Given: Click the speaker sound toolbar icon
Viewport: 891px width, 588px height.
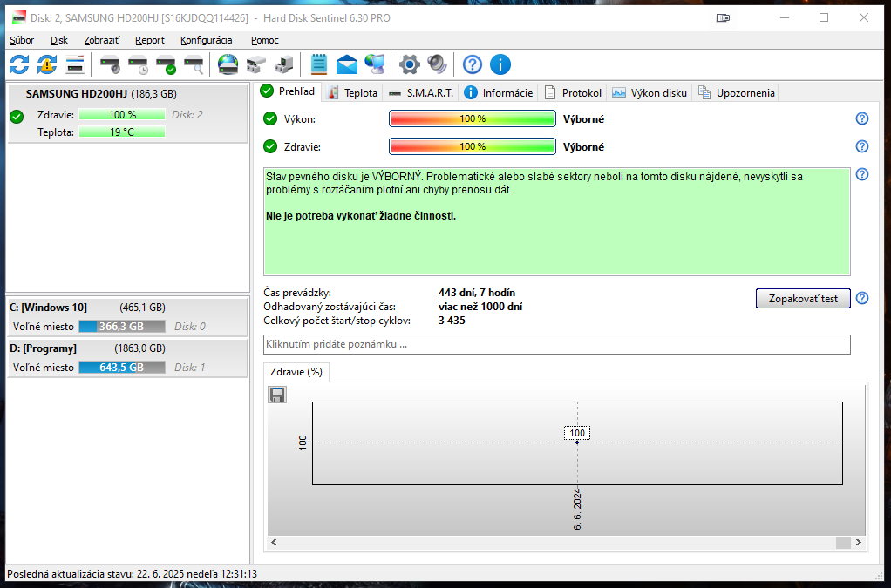Looking at the screenshot, I should click(437, 64).
